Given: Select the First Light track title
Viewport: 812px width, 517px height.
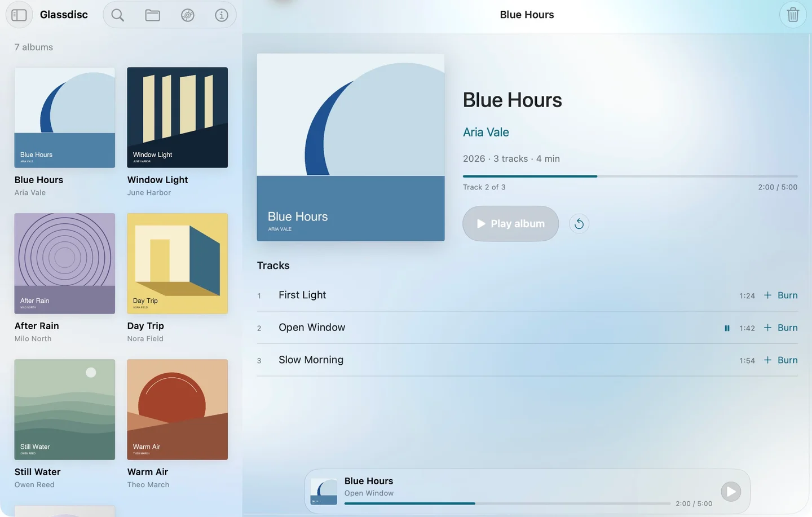Looking at the screenshot, I should 302,295.
